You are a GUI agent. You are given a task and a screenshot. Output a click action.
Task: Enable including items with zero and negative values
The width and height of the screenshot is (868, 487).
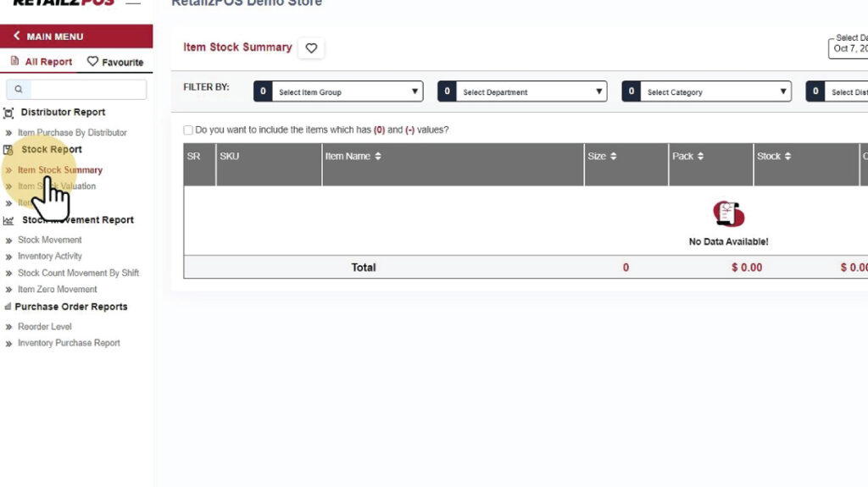188,130
